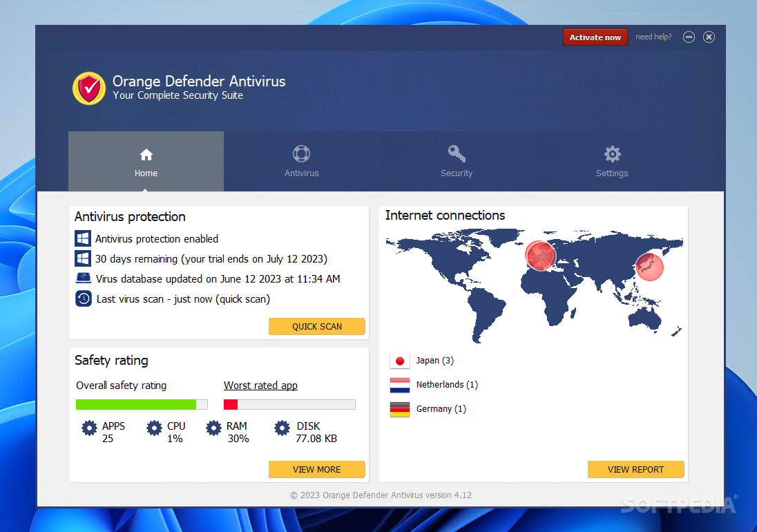Click the DISK 77.08 KB value
757x532 pixels.
pyautogui.click(x=316, y=438)
